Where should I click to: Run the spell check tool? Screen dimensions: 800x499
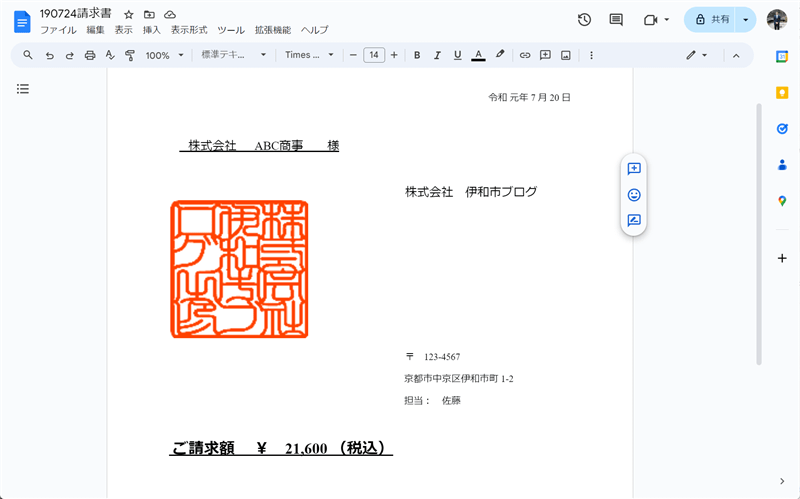tap(110, 55)
